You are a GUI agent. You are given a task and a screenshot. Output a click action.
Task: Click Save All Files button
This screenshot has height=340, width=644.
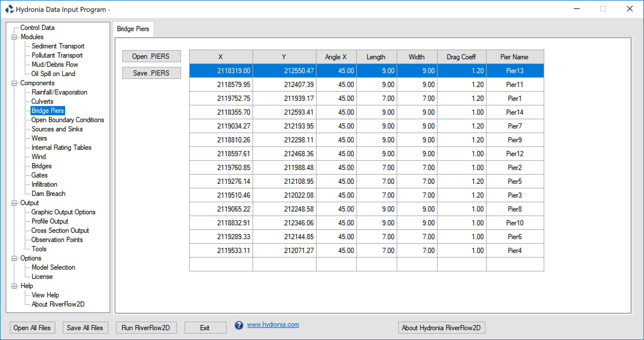[85, 328]
